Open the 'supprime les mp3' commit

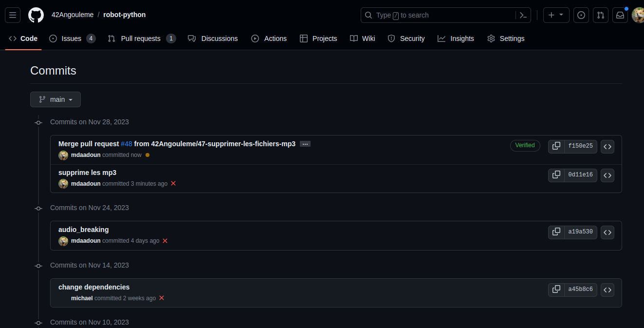pos(87,173)
